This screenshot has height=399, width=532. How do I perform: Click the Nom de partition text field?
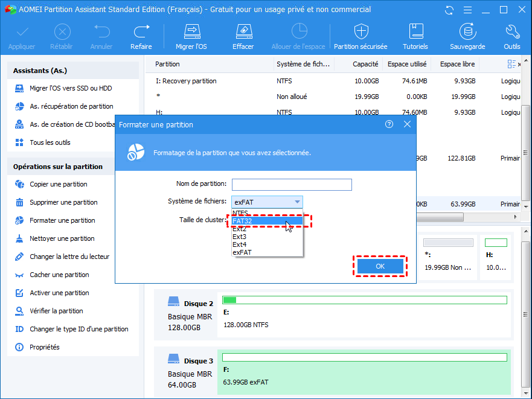[292, 185]
